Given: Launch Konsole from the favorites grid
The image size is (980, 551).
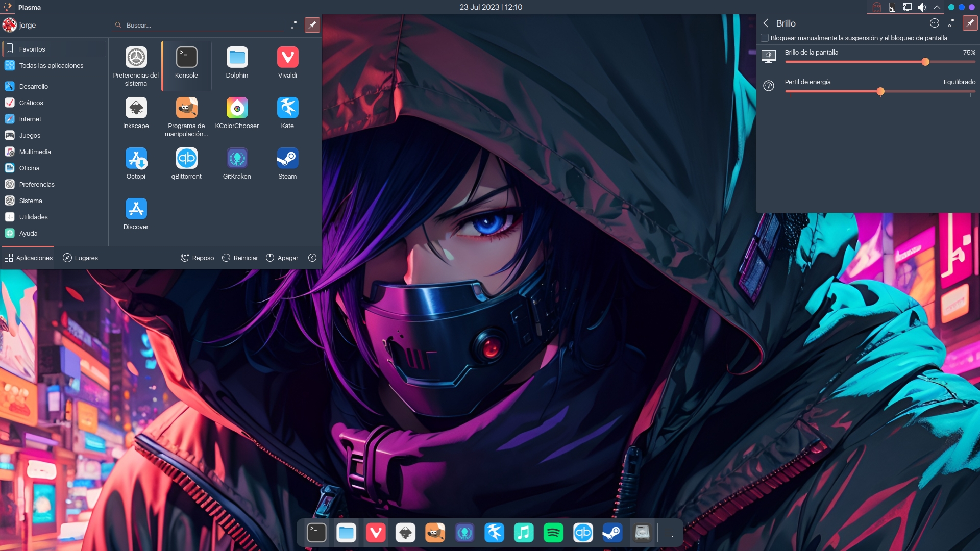Looking at the screenshot, I should (186, 66).
